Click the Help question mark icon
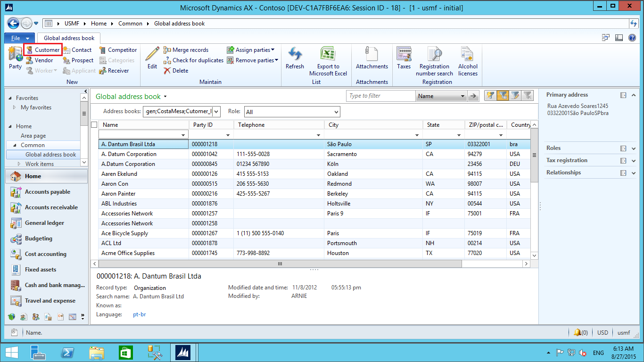Viewport: 644px width, 362px height. [x=632, y=38]
